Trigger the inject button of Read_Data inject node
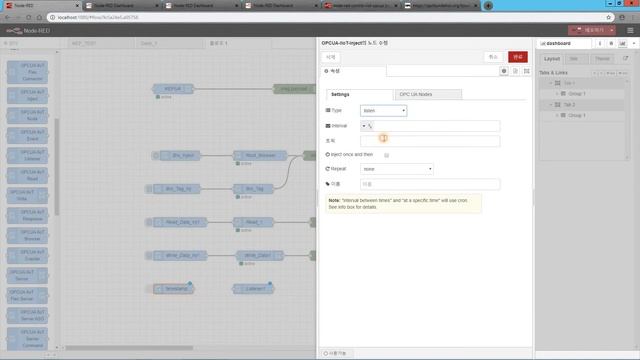This screenshot has width=640, height=360. point(149,222)
